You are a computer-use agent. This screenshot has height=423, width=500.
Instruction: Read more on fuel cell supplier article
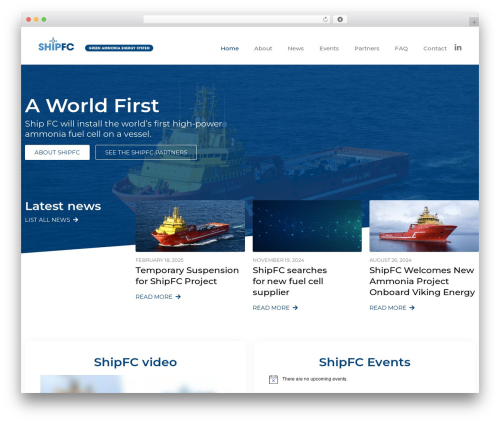[275, 308]
